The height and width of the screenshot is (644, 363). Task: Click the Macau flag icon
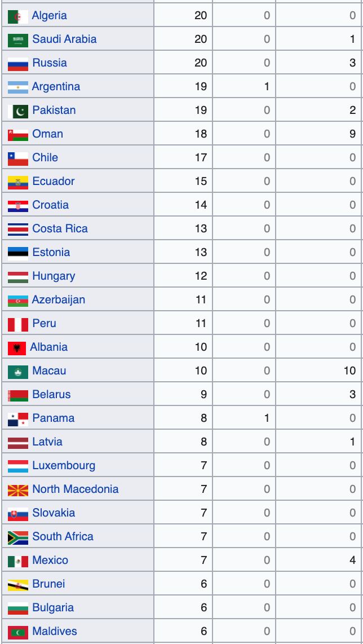[x=17, y=371]
